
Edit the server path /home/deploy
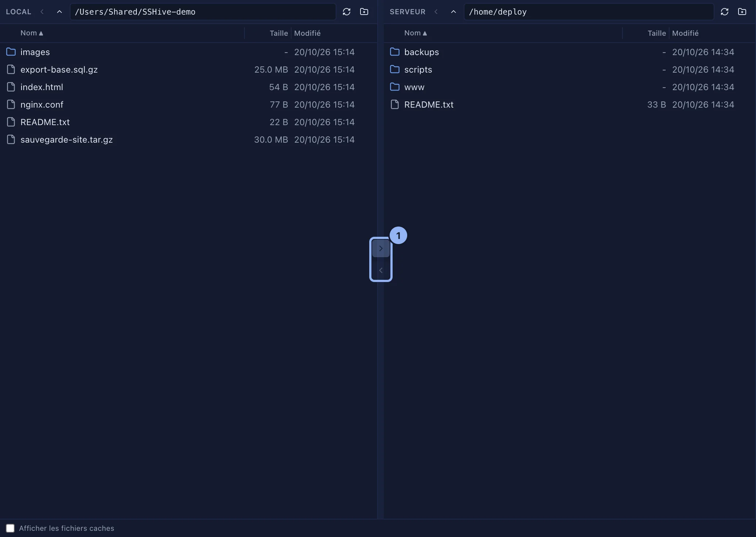pyautogui.click(x=589, y=12)
